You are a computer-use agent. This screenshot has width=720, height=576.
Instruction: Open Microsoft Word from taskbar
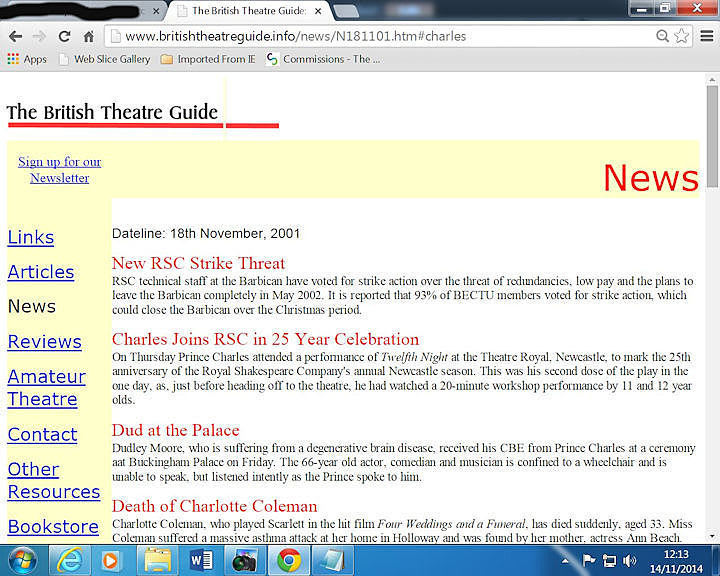(201, 561)
